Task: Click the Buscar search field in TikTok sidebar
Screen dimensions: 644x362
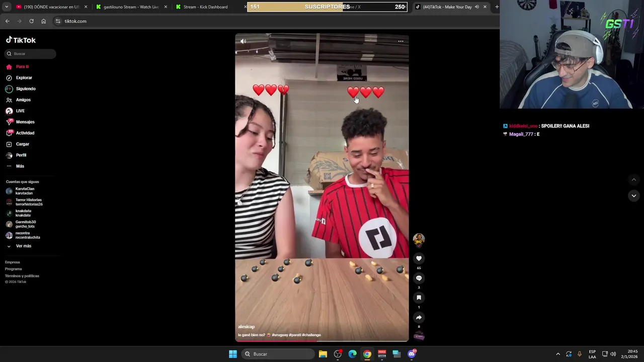Action: (31, 54)
